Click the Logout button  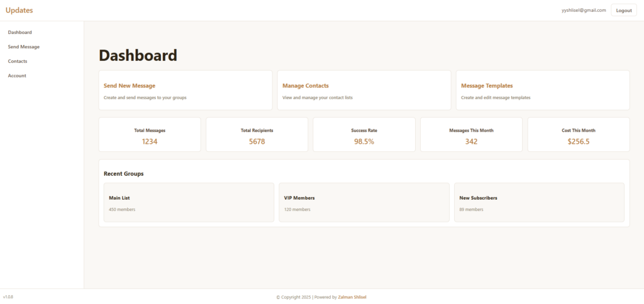[x=624, y=10]
